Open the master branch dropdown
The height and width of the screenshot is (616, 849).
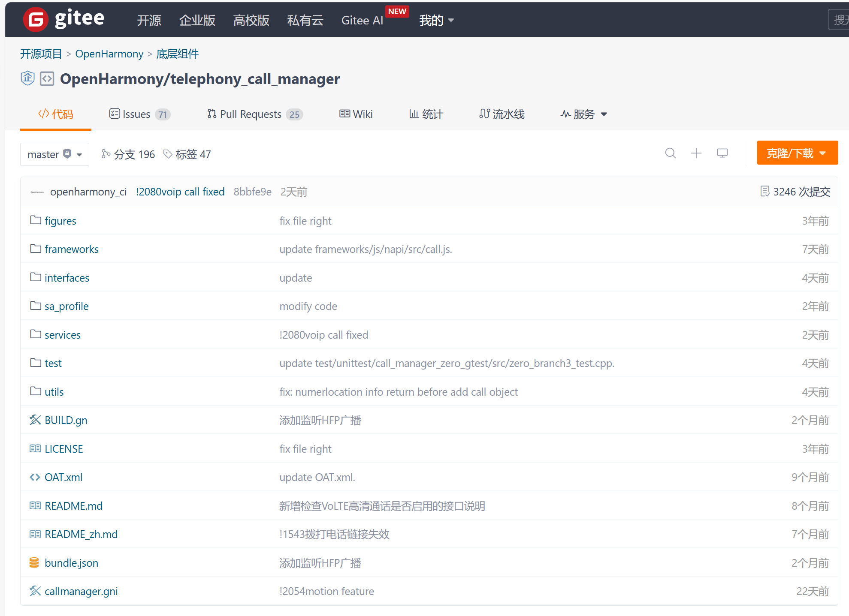coord(54,154)
